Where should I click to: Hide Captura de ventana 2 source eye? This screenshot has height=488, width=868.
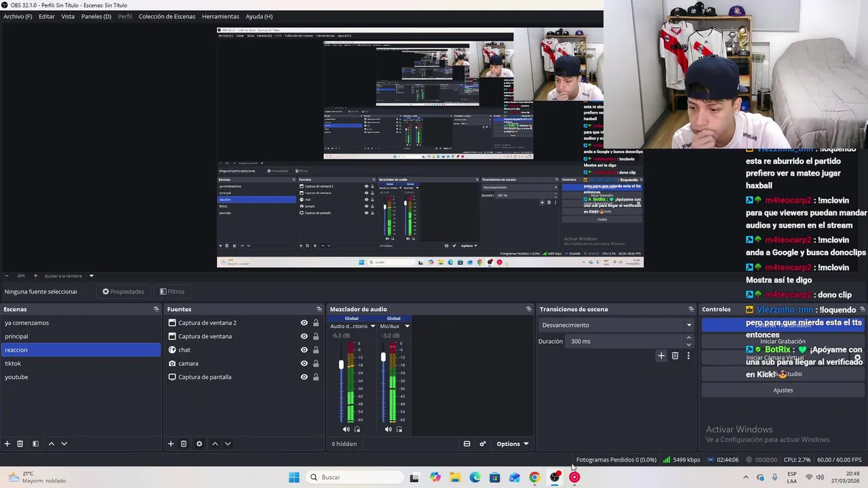coord(304,323)
